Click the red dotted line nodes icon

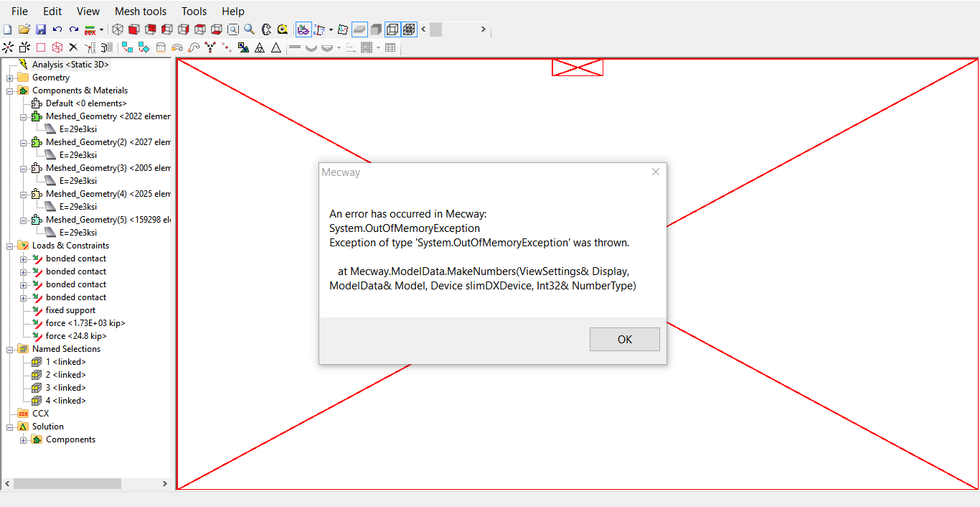(x=227, y=47)
